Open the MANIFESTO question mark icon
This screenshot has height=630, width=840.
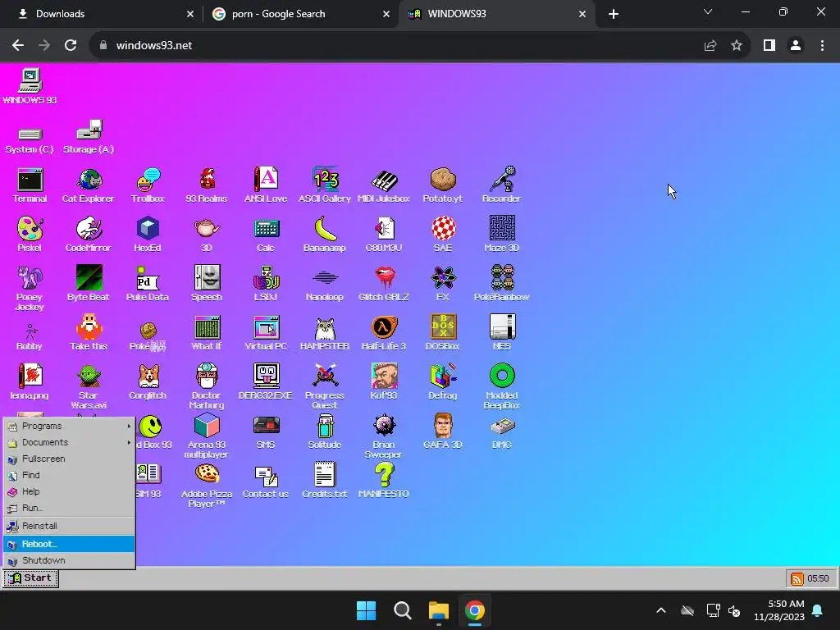384,481
